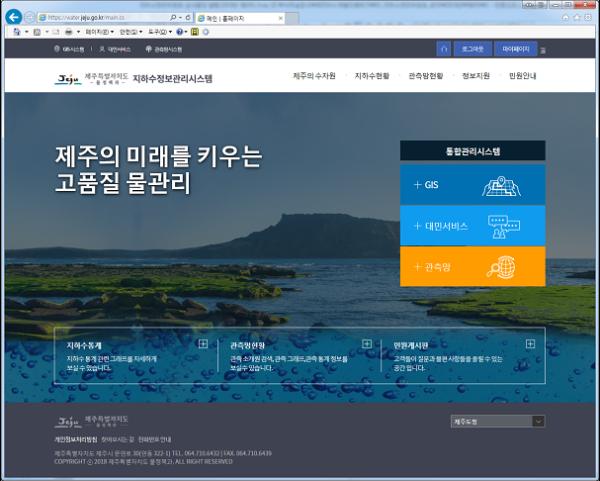Click the plus icon on 민원게시판 card
Viewport: 600px width, 481px height.
click(530, 344)
